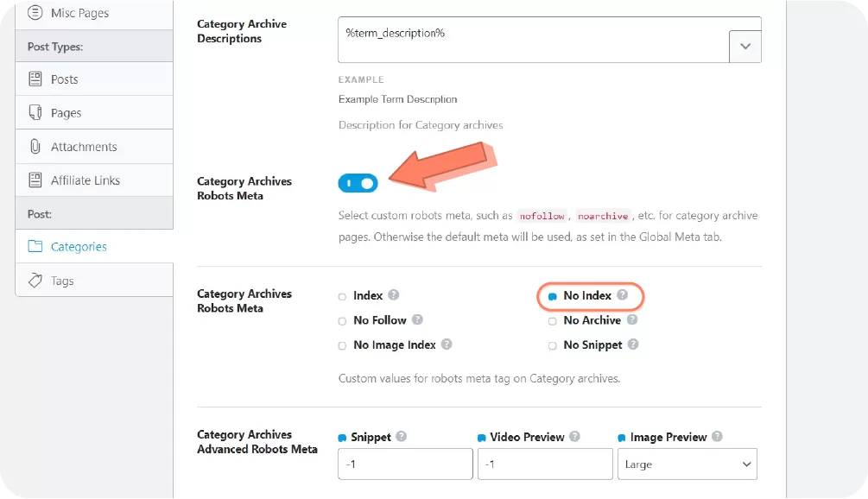
Task: Open the Image Preview size dropdown showing Large
Action: (686, 464)
